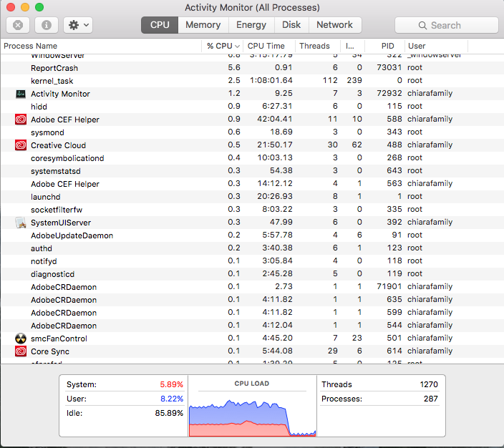Sort by CPU Time column
The image size is (504, 448).
coord(269,46)
